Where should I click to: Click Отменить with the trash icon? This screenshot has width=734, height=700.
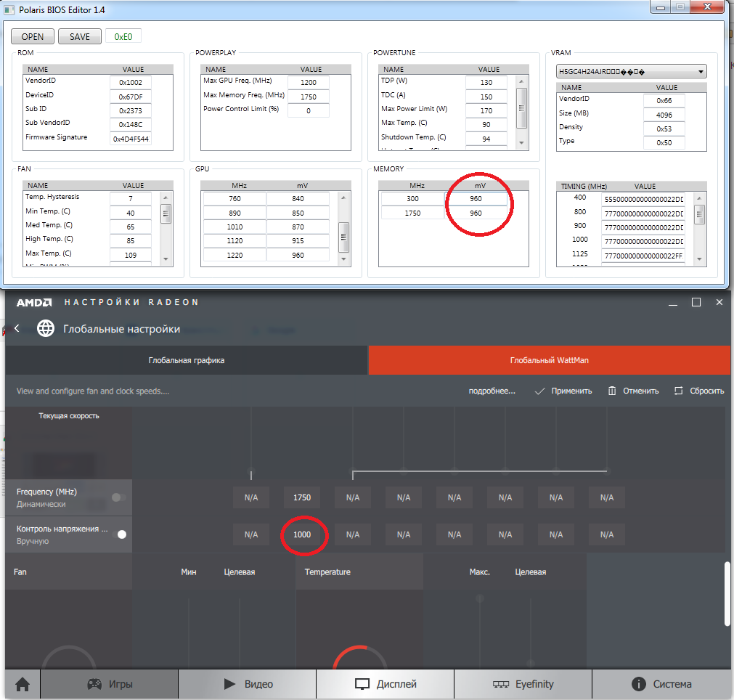click(x=633, y=391)
